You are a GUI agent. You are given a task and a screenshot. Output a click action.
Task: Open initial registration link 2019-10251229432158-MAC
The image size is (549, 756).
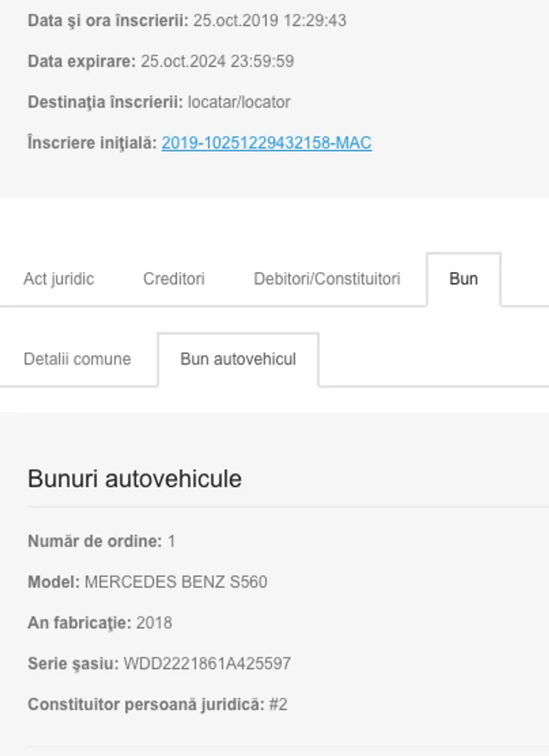[266, 143]
